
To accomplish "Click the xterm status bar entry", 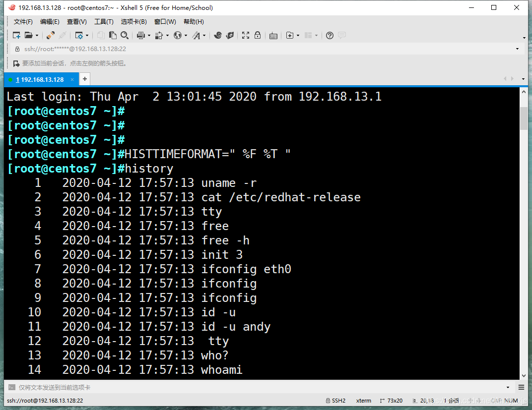I will click(363, 401).
